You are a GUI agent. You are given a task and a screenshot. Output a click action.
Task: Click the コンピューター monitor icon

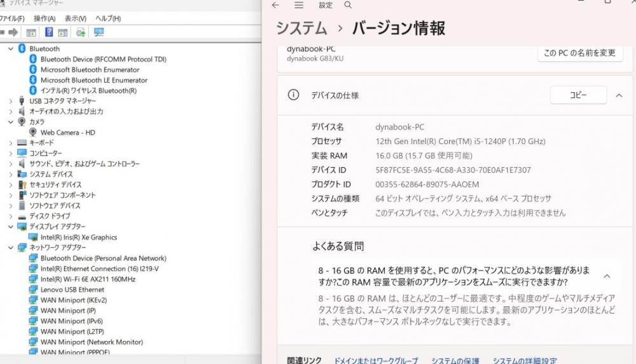(22, 153)
